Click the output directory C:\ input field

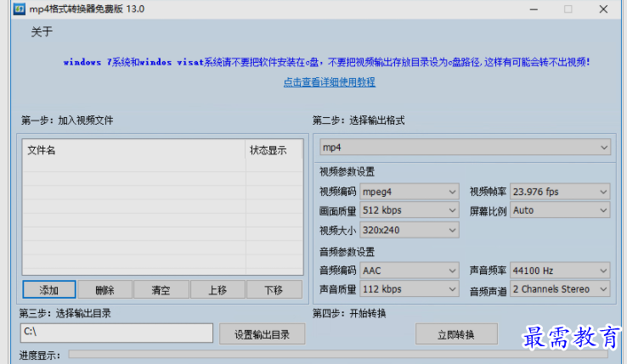116,333
